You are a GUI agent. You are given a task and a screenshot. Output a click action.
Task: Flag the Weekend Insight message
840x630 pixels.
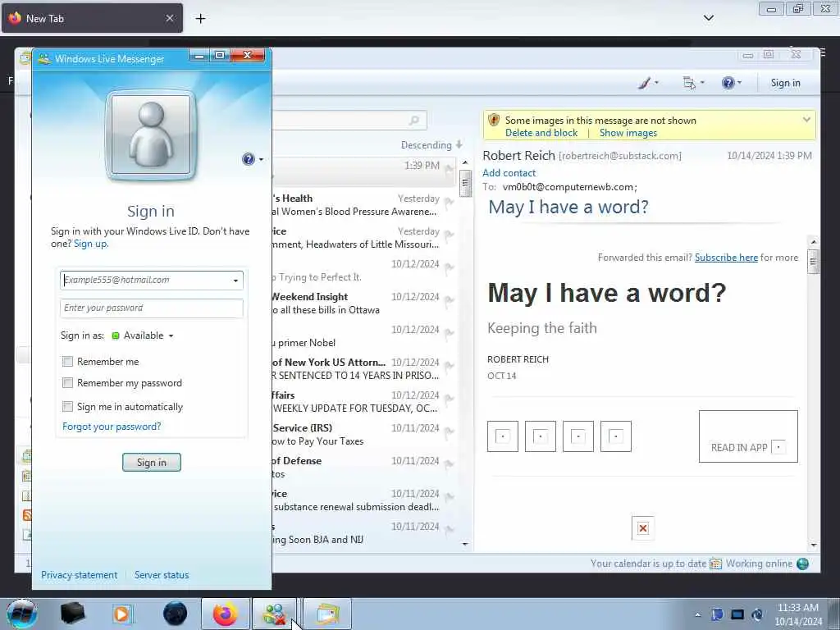coord(449,301)
